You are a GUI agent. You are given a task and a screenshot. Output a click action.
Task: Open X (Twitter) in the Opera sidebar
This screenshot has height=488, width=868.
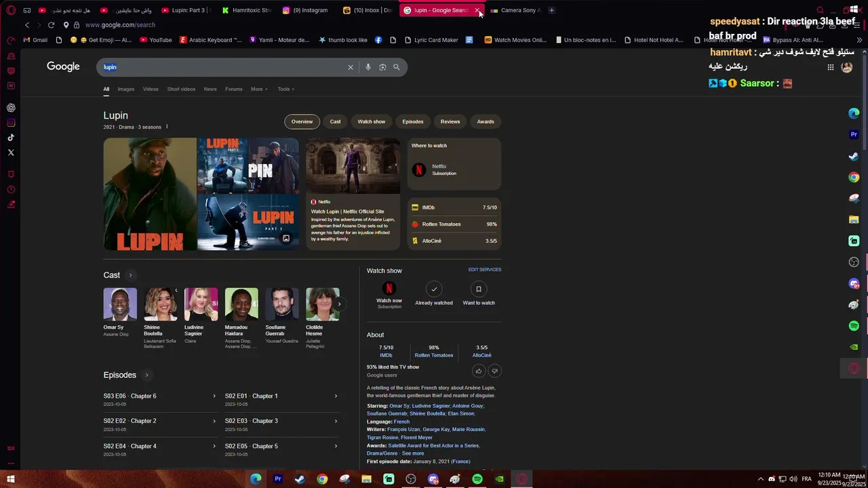(x=11, y=152)
